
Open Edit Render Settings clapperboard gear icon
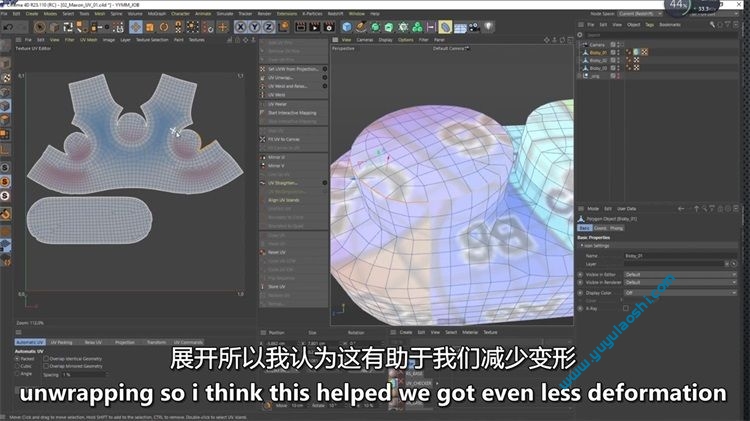[x=329, y=27]
